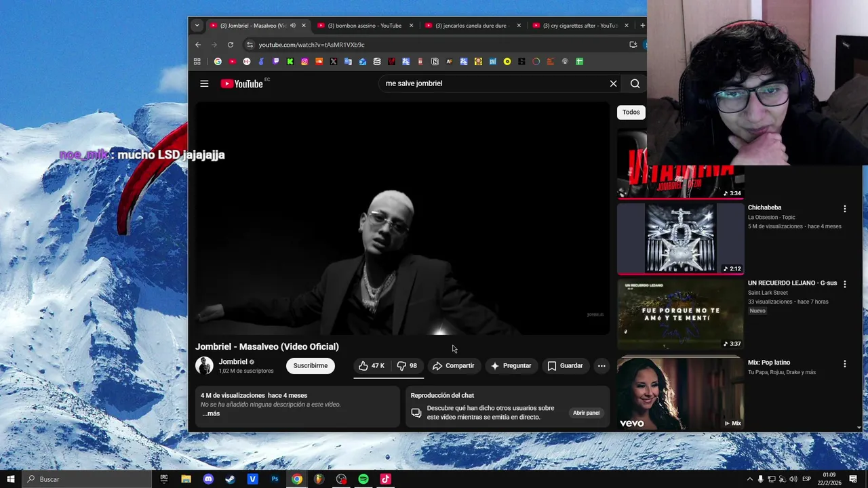Click the install/cast icon in address bar
Viewport: 868px width, 488px height.
633,45
